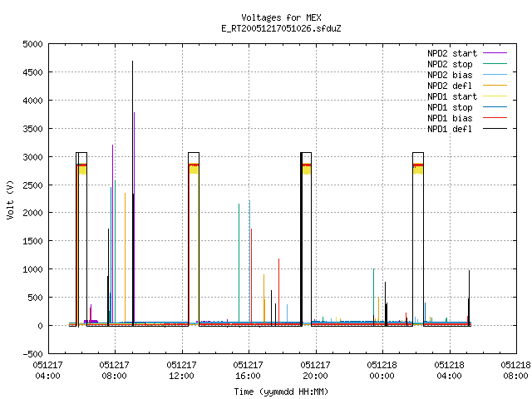
Task: Click the red line sample beside NPD1 bias
Action: click(495, 118)
